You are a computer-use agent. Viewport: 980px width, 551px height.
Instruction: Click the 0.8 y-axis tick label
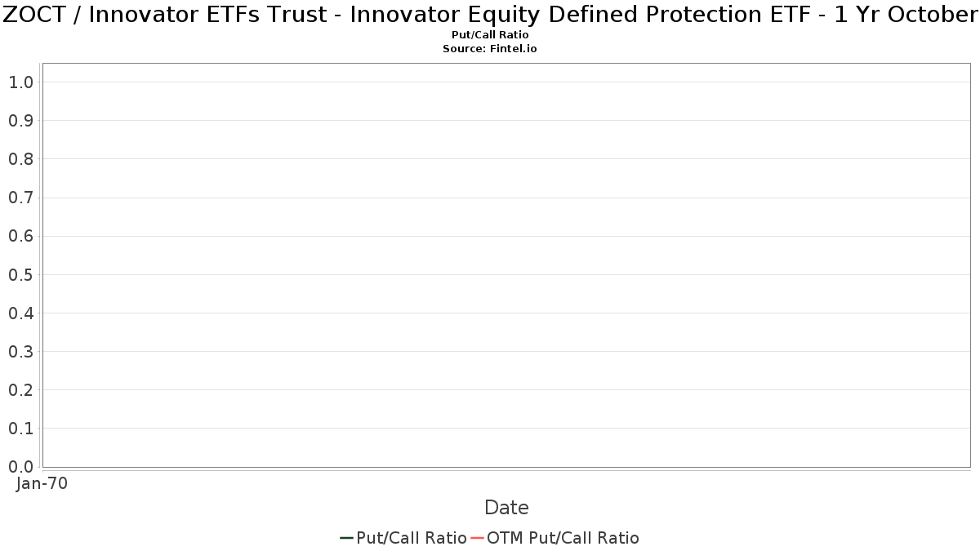pyautogui.click(x=21, y=158)
